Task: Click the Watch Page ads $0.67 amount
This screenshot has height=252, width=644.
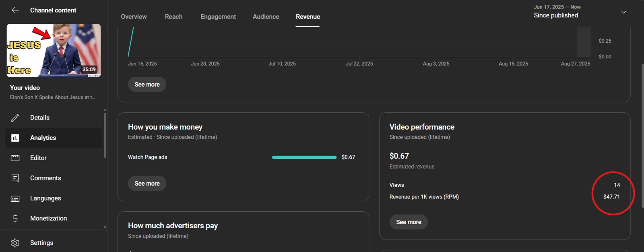Action: pos(348,157)
